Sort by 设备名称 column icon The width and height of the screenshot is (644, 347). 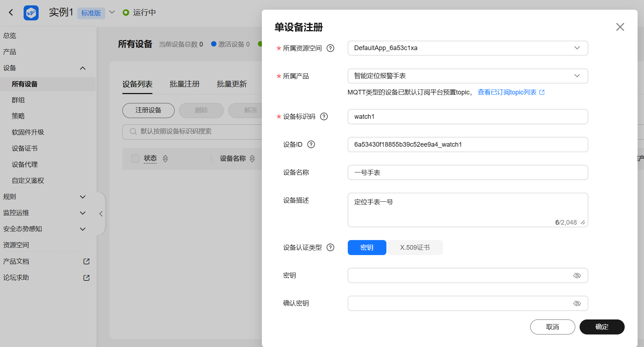coord(252,158)
